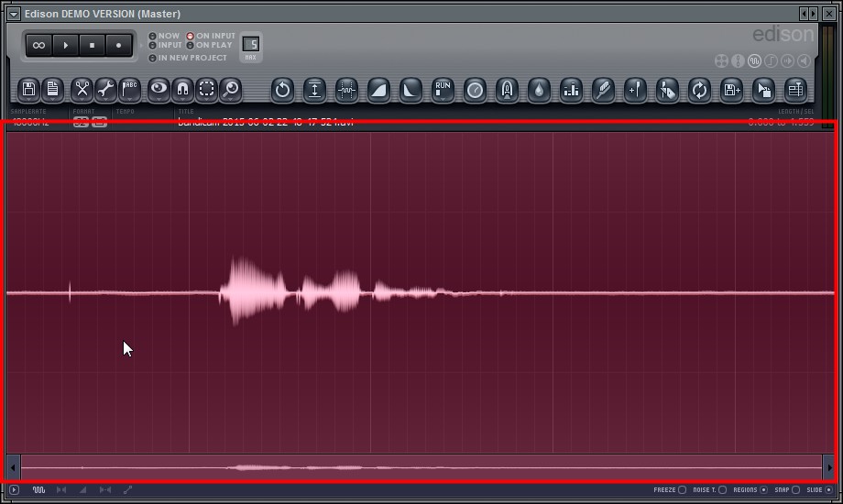
Task: Open the Equalize bars icon
Action: coord(571,89)
